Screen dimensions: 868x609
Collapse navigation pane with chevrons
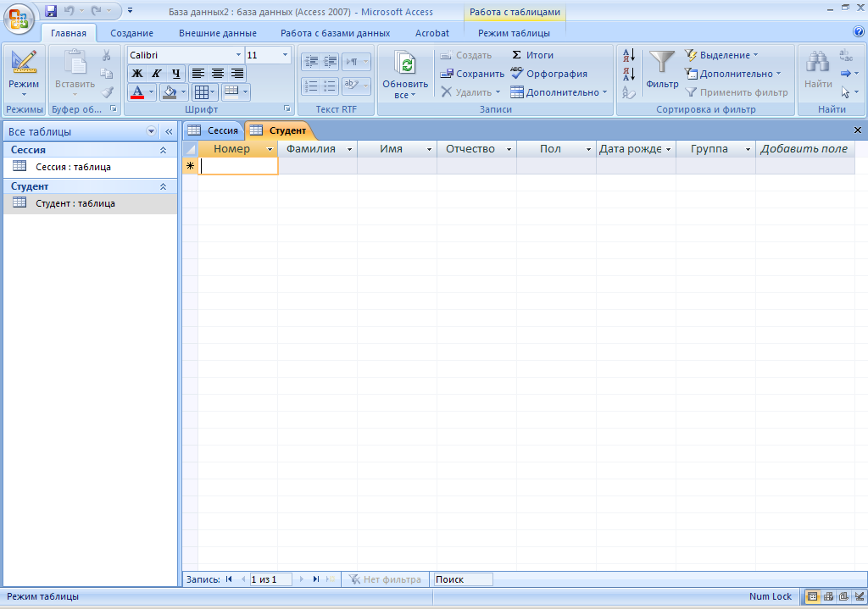169,131
